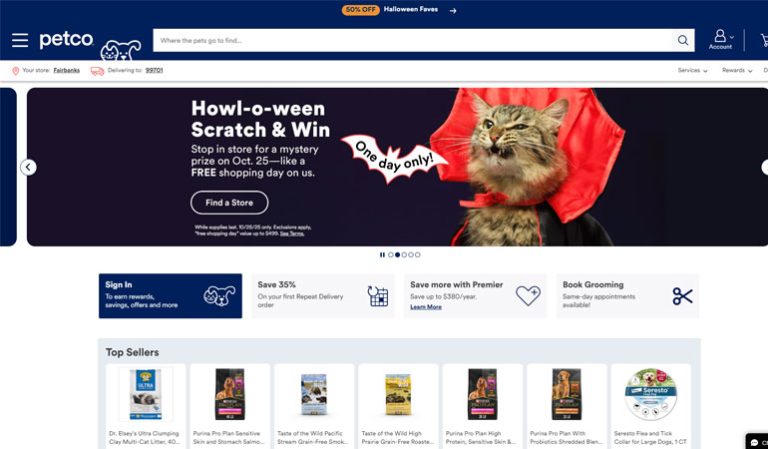The width and height of the screenshot is (768, 449).
Task: Click the Repeat Delivery calendar icon
Action: point(378,296)
